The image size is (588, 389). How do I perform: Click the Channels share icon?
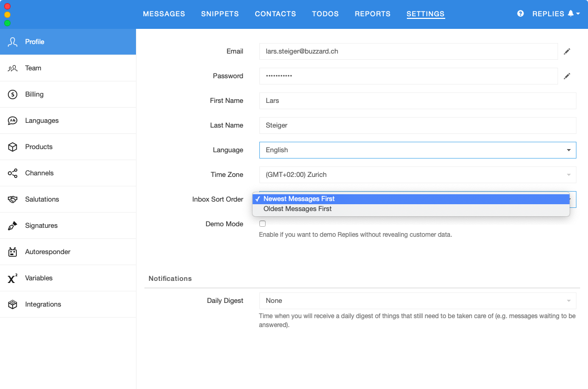tap(13, 173)
